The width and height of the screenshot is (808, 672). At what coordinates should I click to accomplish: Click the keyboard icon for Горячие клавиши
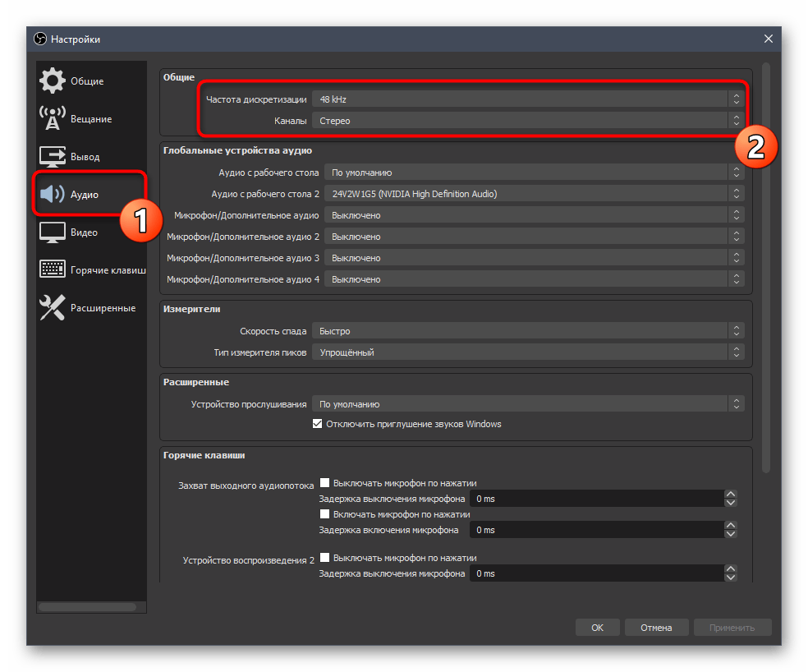coord(53,269)
